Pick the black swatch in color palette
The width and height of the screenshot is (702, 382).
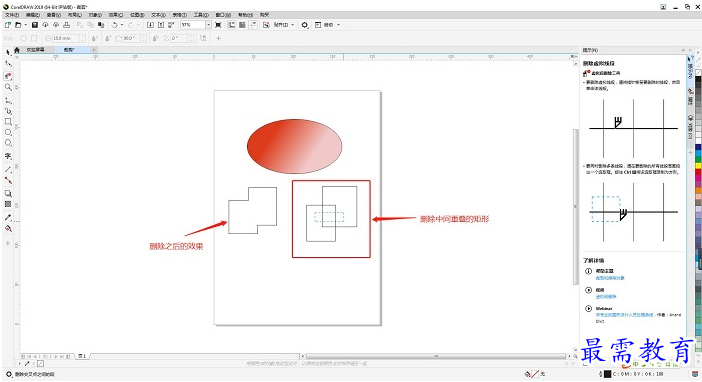tap(698, 79)
